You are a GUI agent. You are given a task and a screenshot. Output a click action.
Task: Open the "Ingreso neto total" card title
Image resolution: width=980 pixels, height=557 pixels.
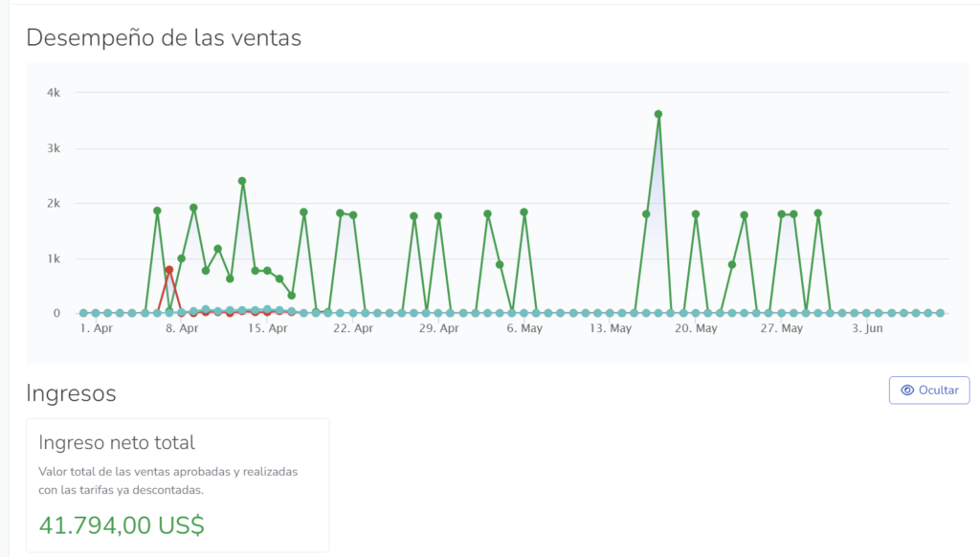[117, 443]
